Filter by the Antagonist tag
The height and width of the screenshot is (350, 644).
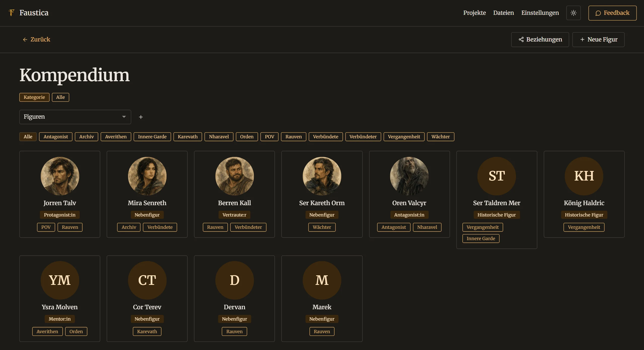pos(56,137)
